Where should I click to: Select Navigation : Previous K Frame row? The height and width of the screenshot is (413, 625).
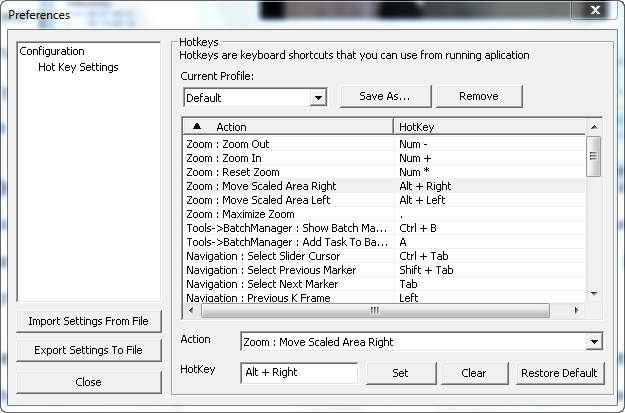pos(385,297)
